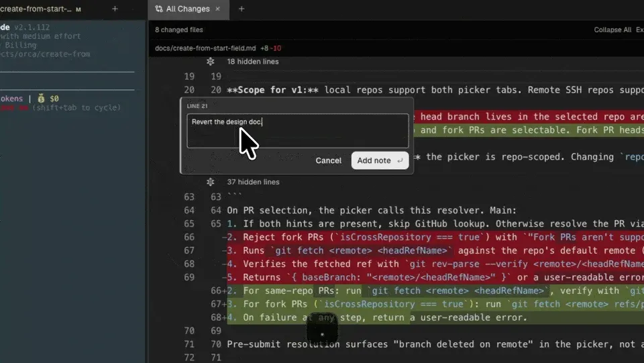644x363 pixels.
Task: Click the added line "For same-repo PRs"
Action: (x=435, y=291)
